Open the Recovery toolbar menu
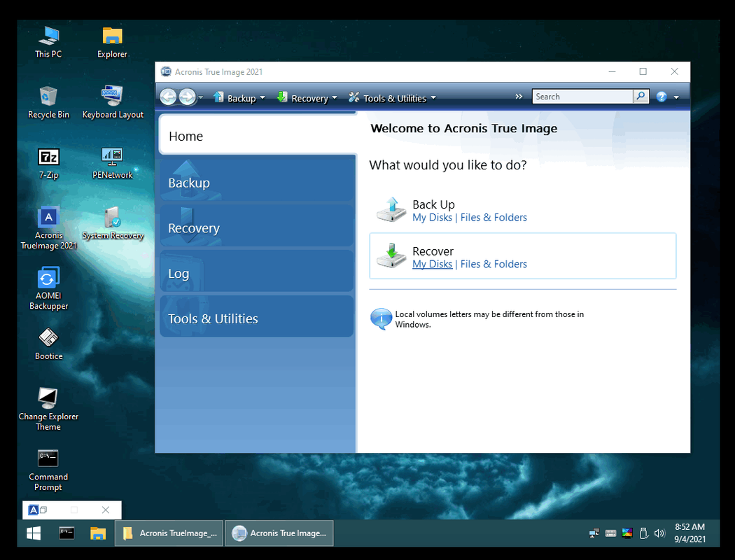 [x=307, y=97]
